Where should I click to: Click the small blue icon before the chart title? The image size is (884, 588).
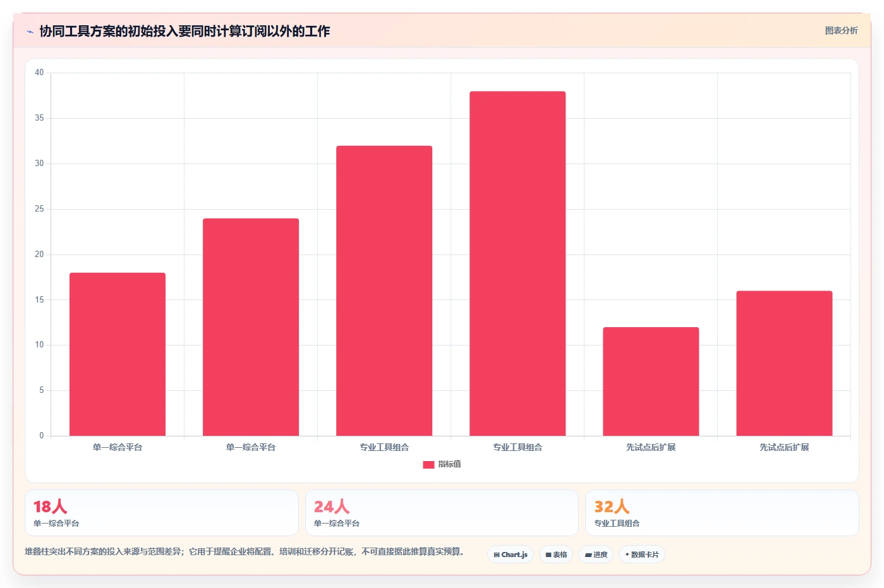point(30,32)
